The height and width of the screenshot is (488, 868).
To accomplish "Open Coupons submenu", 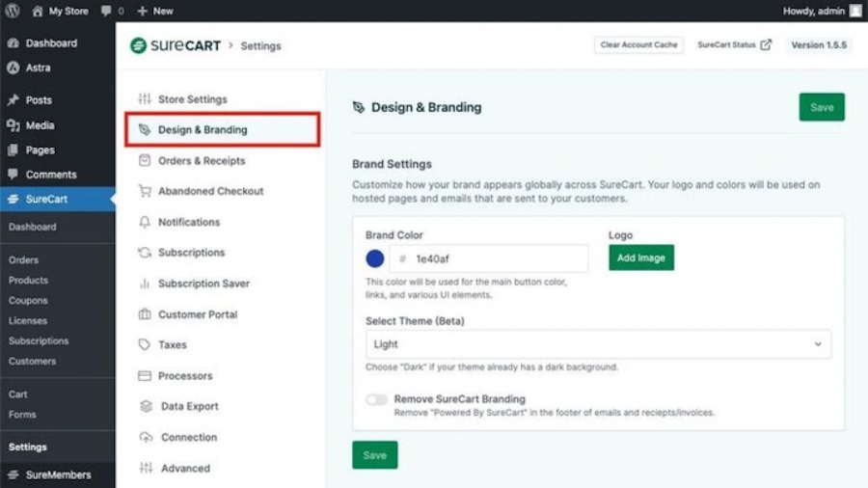I will click(28, 301).
